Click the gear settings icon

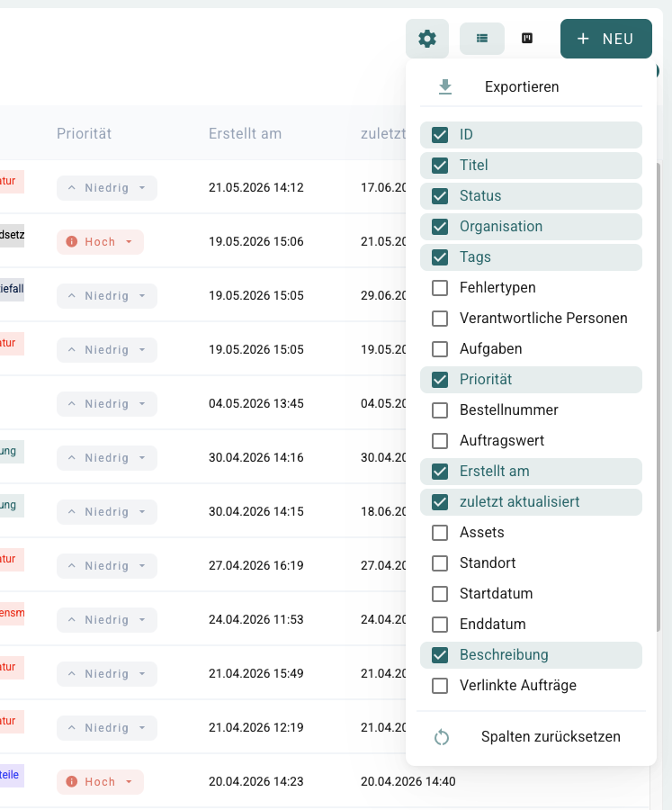[x=427, y=39]
